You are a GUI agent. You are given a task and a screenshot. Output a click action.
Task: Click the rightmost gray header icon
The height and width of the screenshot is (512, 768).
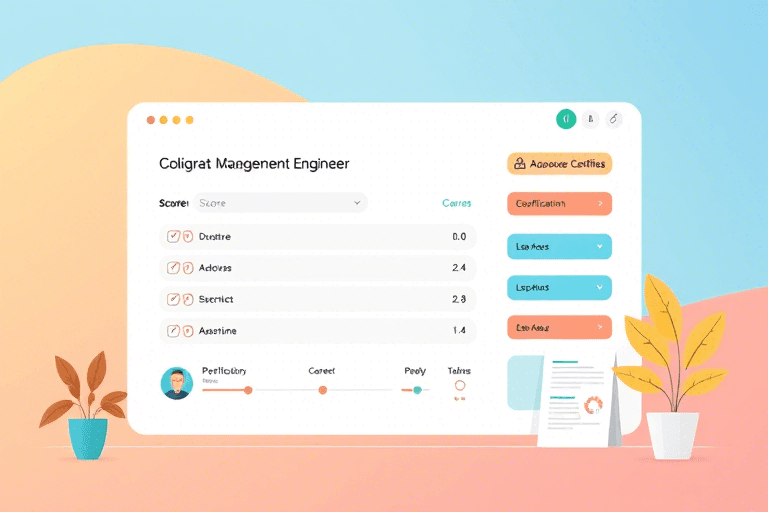(x=614, y=119)
